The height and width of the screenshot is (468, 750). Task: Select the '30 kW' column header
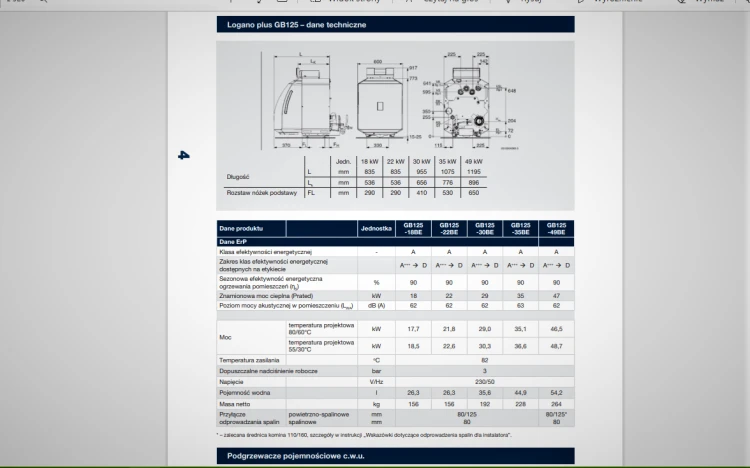pyautogui.click(x=421, y=162)
